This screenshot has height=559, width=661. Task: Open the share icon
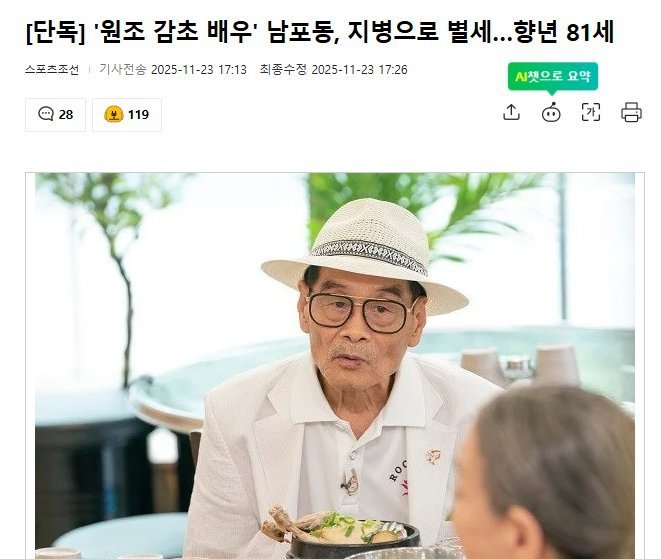point(511,113)
